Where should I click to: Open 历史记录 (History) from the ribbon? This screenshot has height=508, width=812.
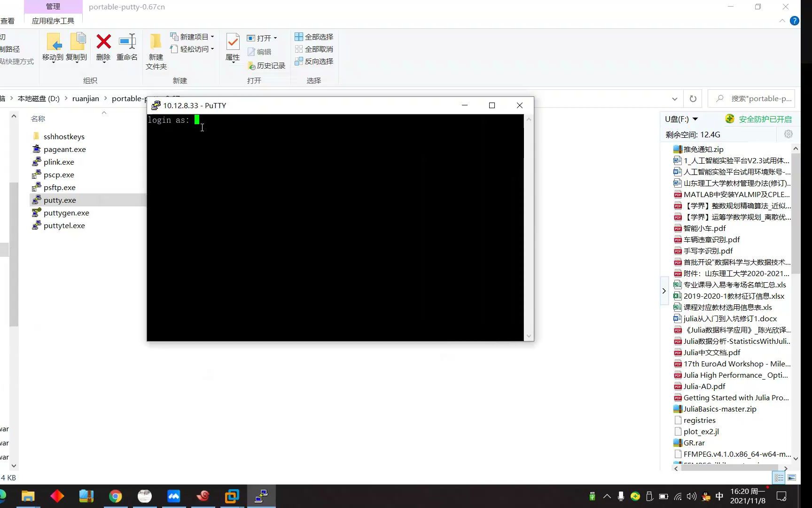tap(266, 65)
